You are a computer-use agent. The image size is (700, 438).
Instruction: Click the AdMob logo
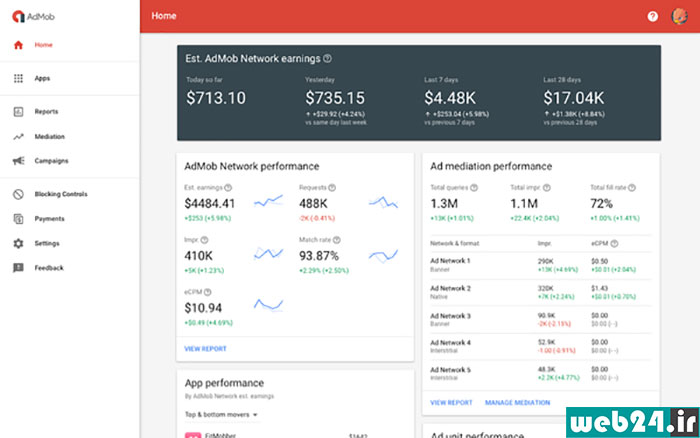[x=33, y=17]
